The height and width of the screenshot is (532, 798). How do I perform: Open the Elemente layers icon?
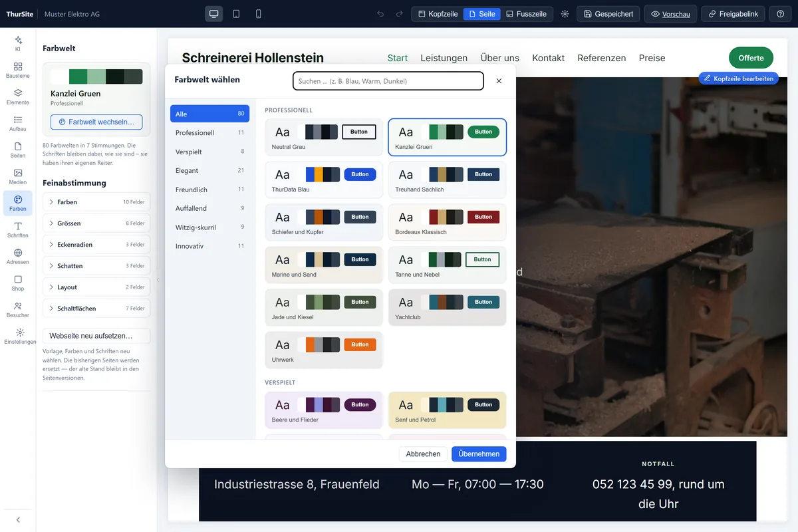coord(18,96)
